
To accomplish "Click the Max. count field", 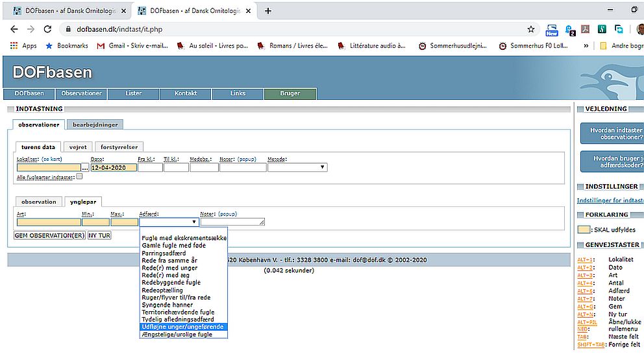I will [x=125, y=222].
